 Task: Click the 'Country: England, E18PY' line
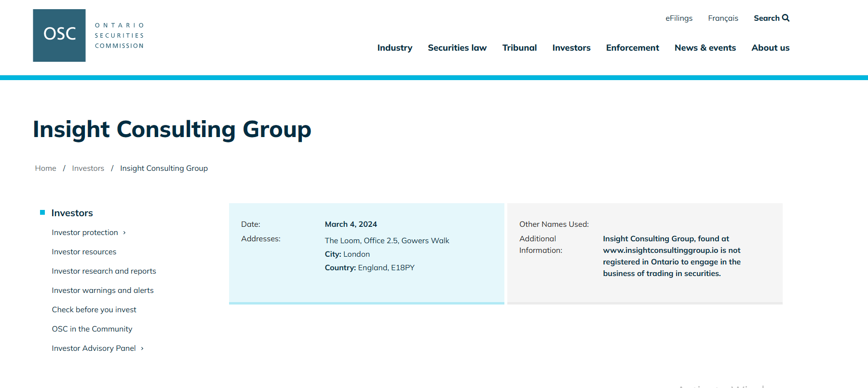click(369, 268)
